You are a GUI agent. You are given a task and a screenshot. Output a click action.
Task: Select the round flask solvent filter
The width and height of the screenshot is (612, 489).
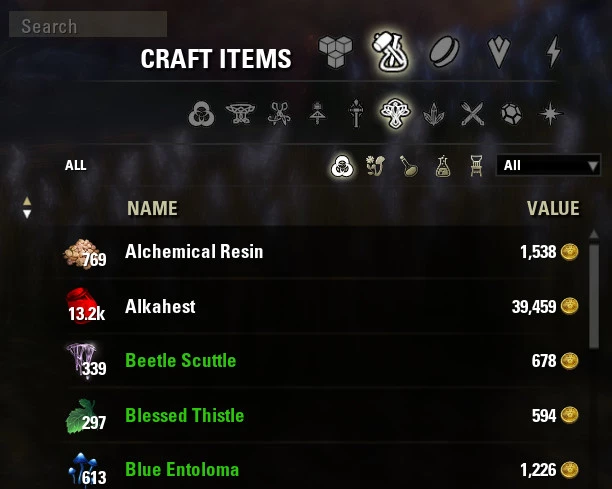(x=409, y=166)
